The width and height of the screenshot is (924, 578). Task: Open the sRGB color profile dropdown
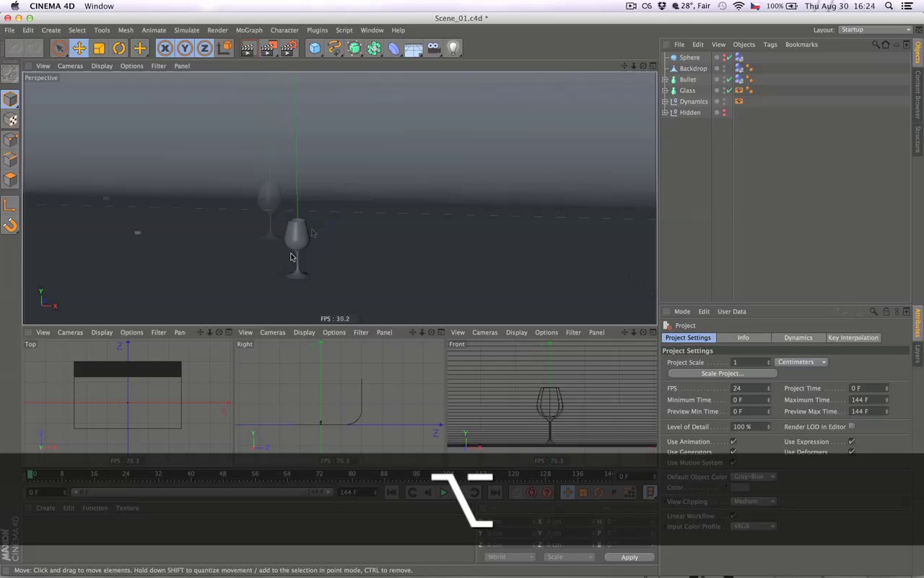[753, 526]
